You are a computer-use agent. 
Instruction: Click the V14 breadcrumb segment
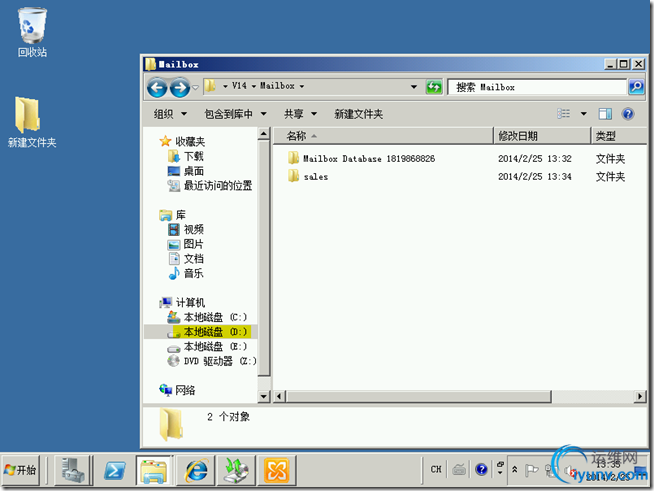tap(239, 86)
